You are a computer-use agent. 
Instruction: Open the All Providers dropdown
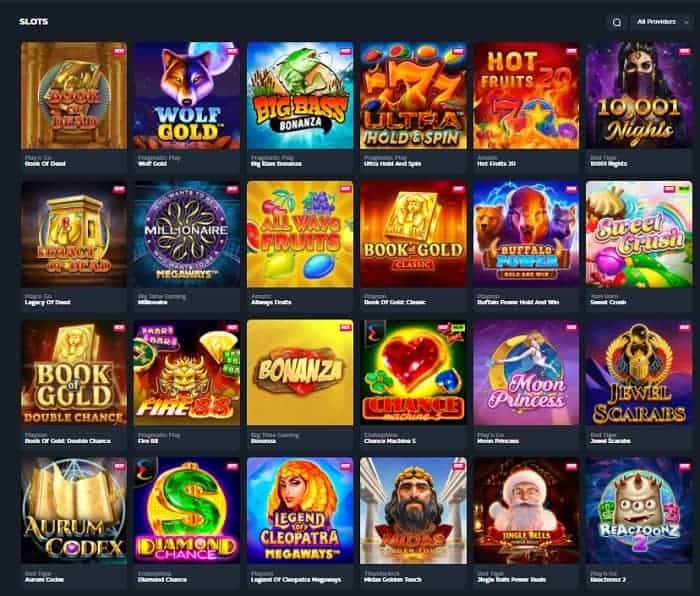662,22
